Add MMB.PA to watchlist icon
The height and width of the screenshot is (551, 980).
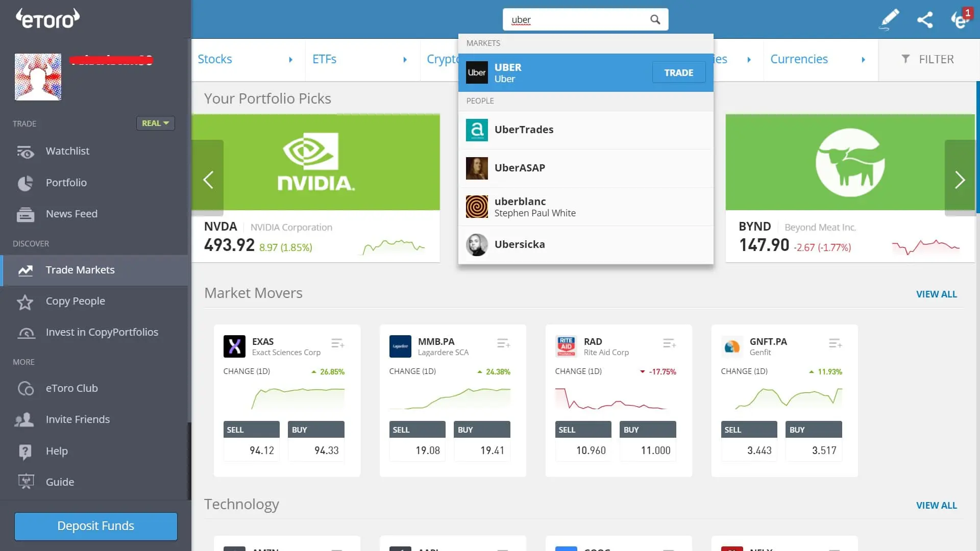[503, 343]
